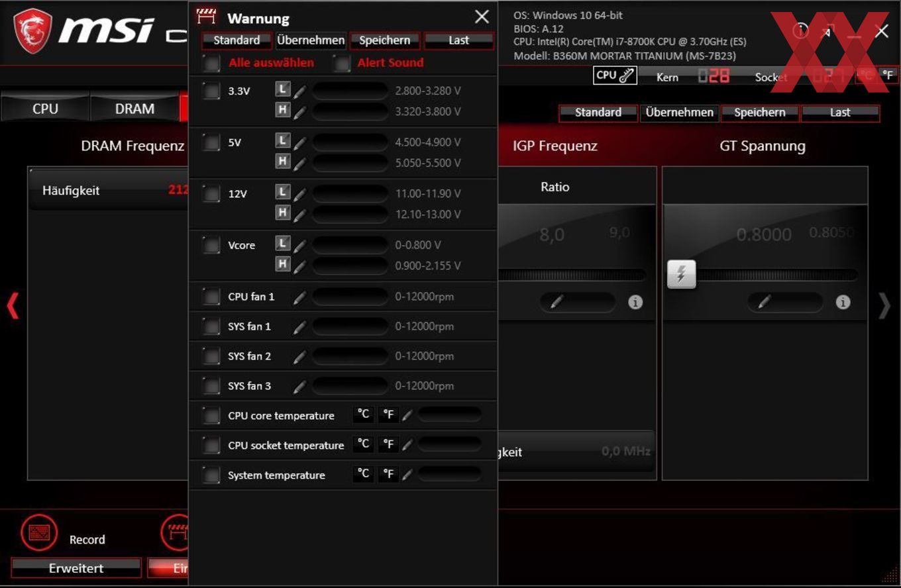The height and width of the screenshot is (588, 901).
Task: Click the GT Spannung slider lightning handle
Action: pyautogui.click(x=681, y=274)
